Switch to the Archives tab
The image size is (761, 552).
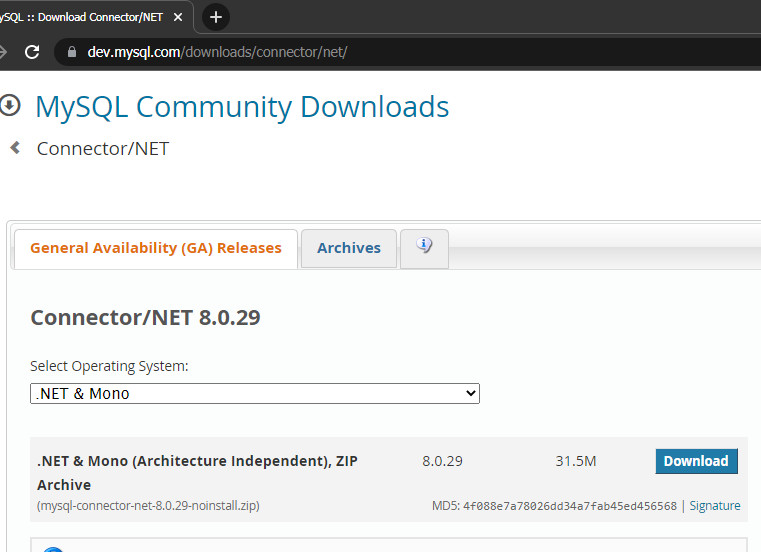point(349,249)
